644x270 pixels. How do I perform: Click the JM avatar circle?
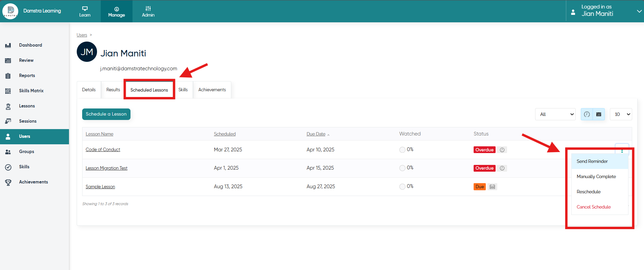(87, 52)
